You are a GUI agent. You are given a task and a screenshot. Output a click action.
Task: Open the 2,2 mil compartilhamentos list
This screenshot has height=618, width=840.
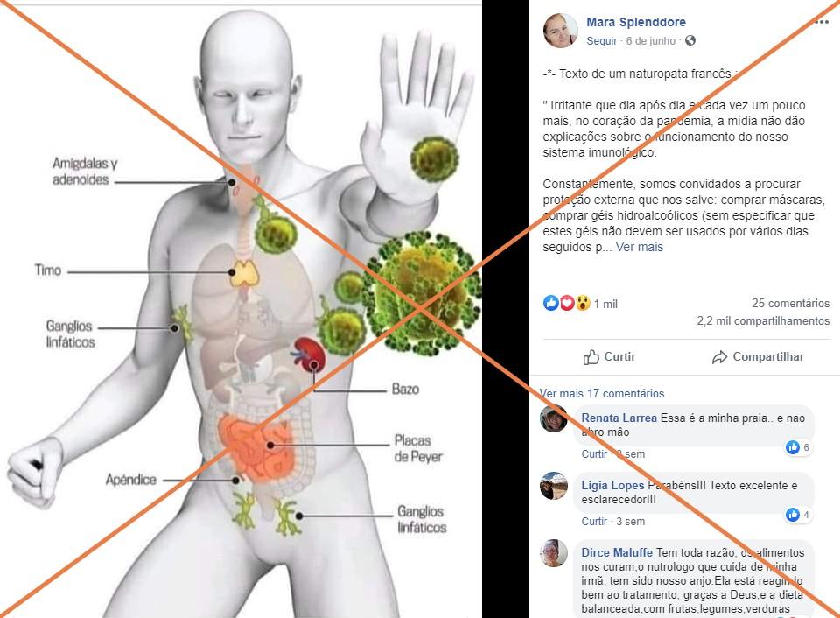pyautogui.click(x=763, y=321)
